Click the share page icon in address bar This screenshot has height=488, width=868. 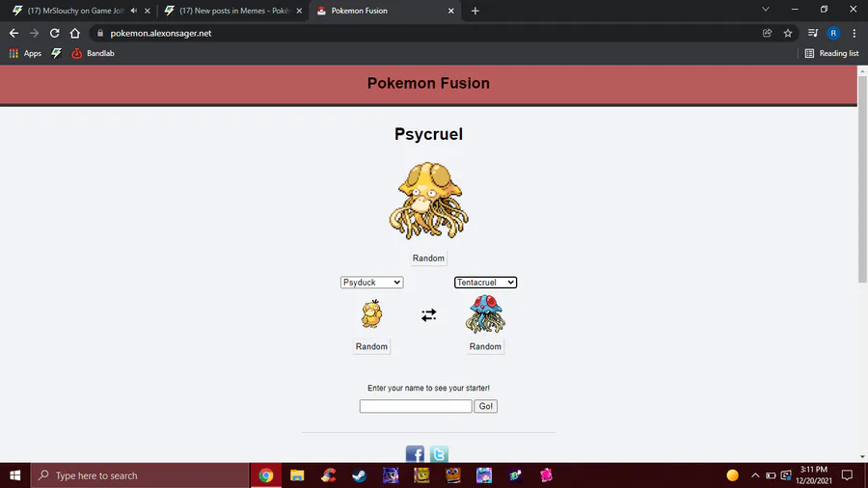[x=768, y=33]
